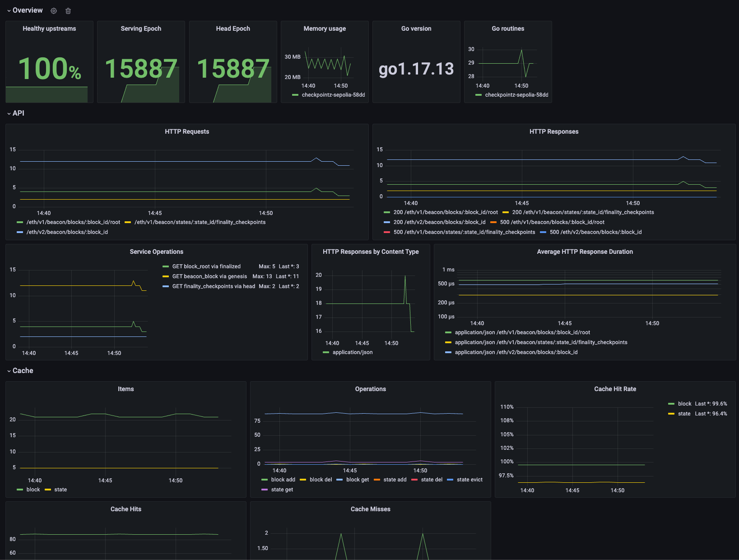This screenshot has height=560, width=739.
Task: Click red swatch beside state del legend
Action: pos(414,480)
